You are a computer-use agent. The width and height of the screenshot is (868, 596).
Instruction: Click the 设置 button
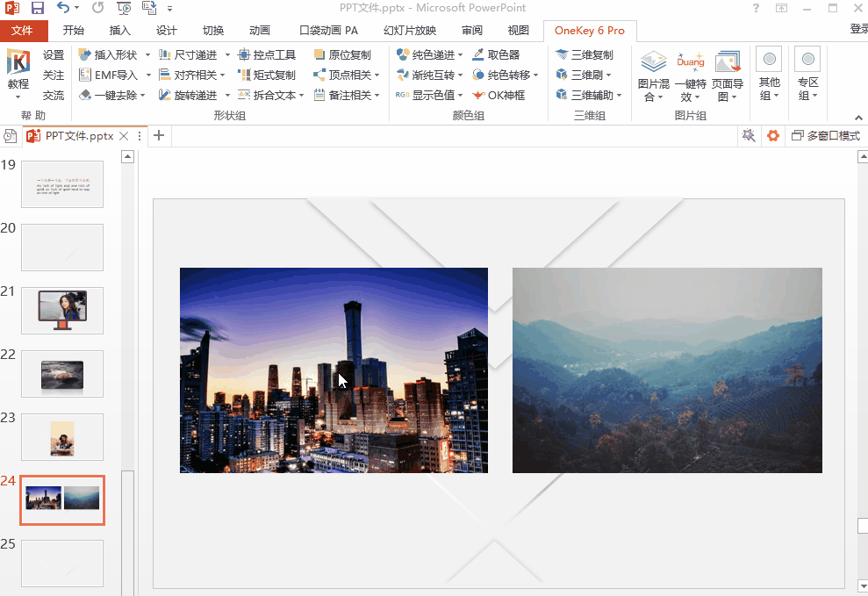pyautogui.click(x=54, y=54)
